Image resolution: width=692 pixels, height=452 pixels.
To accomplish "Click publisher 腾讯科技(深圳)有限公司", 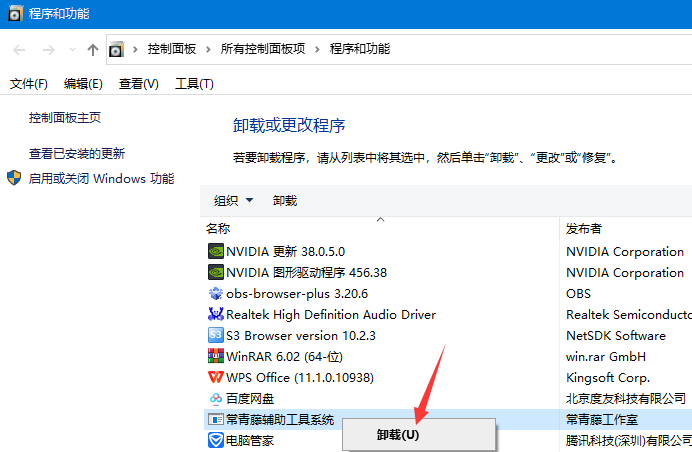I will (x=629, y=441).
